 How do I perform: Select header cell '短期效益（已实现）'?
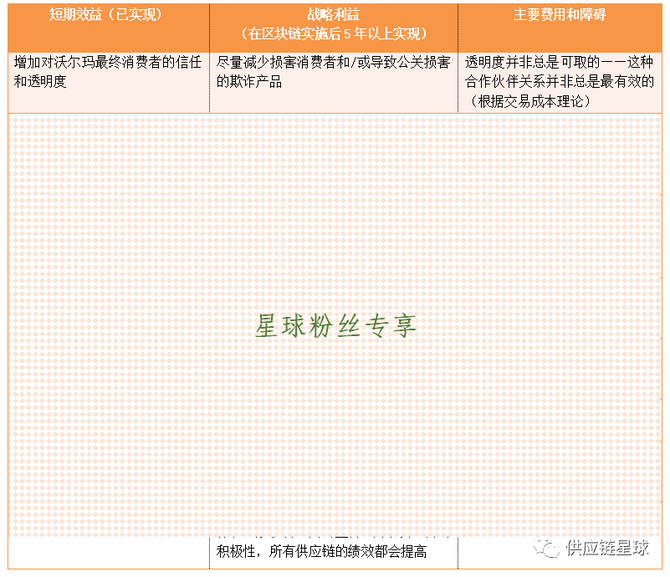109,27
